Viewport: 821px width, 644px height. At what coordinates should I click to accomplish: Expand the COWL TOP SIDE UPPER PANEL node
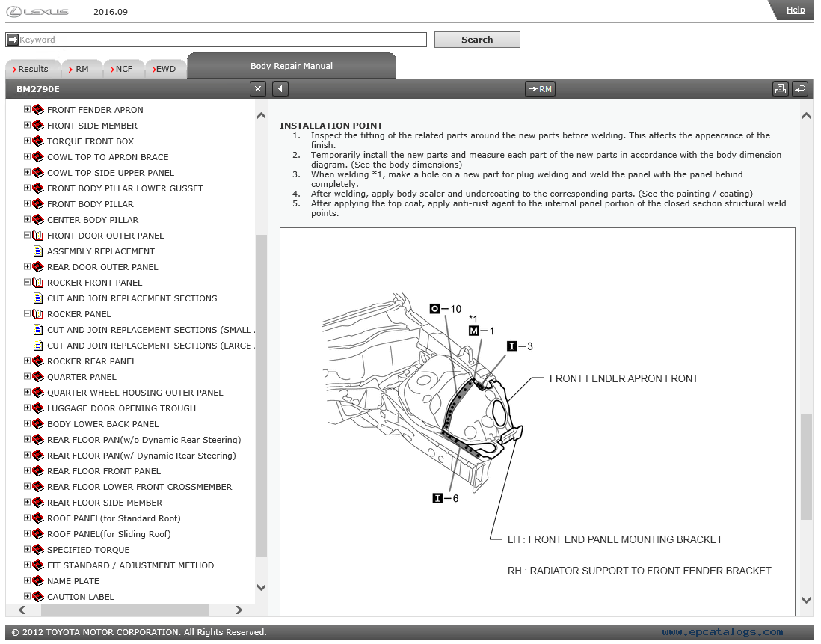click(x=27, y=172)
